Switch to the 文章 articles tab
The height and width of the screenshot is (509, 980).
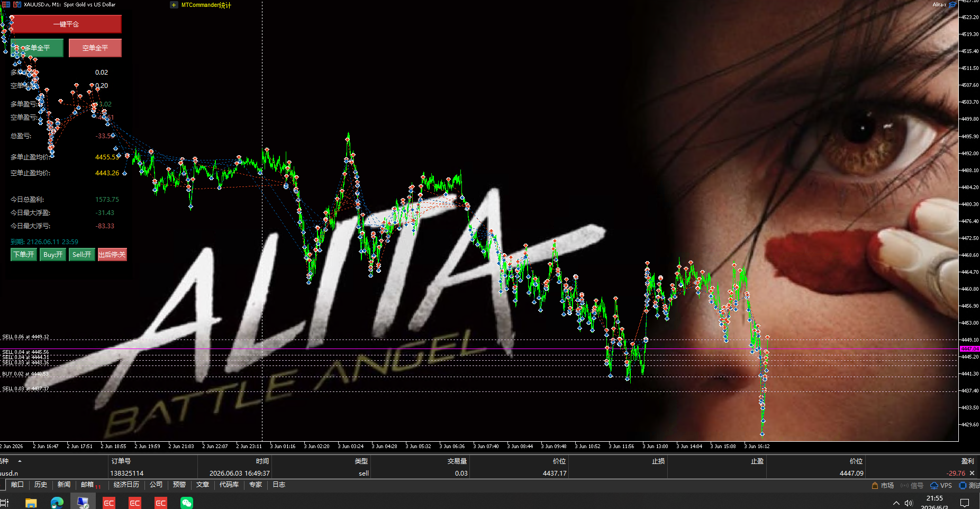pos(202,485)
